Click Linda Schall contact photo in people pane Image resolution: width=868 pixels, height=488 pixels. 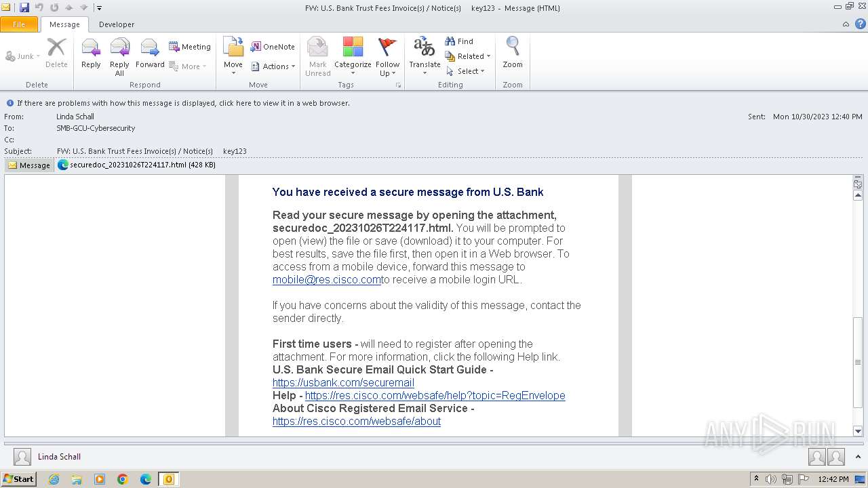[x=22, y=457]
